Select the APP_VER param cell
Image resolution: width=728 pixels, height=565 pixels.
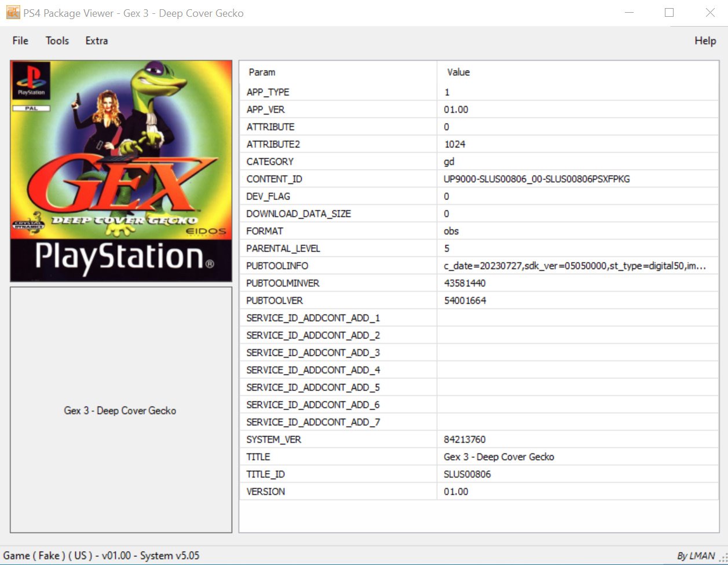tap(338, 109)
